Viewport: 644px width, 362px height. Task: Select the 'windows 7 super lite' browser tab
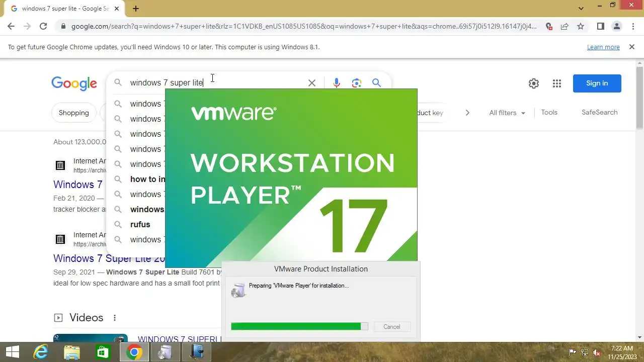(x=64, y=9)
